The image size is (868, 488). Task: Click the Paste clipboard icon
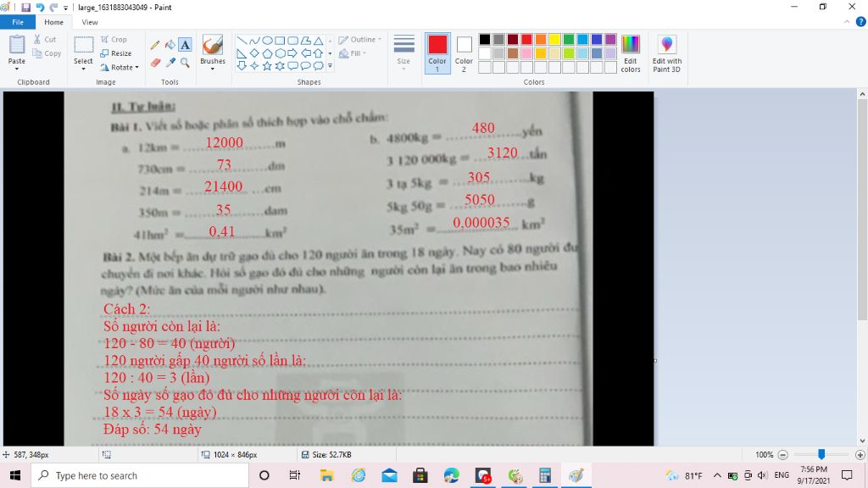tap(17, 44)
